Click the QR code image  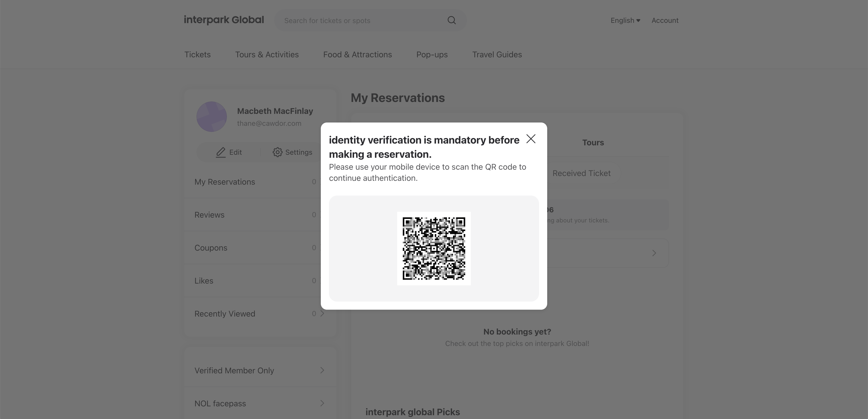pyautogui.click(x=434, y=249)
